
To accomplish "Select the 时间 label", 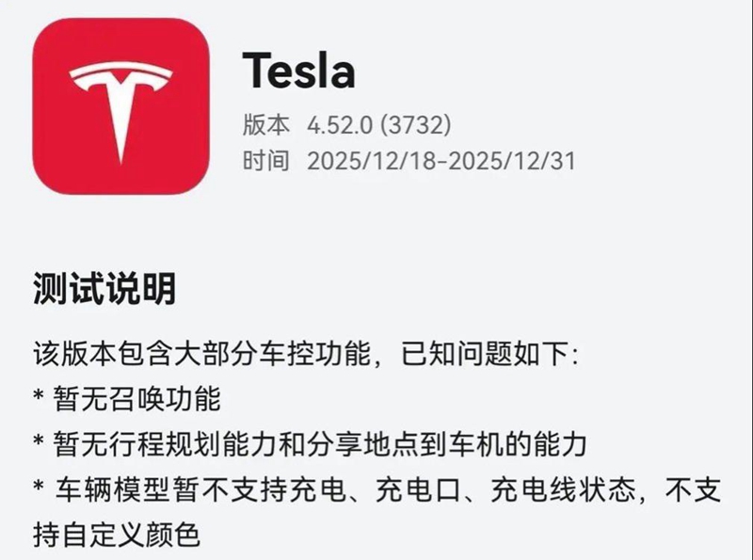I will [x=265, y=161].
